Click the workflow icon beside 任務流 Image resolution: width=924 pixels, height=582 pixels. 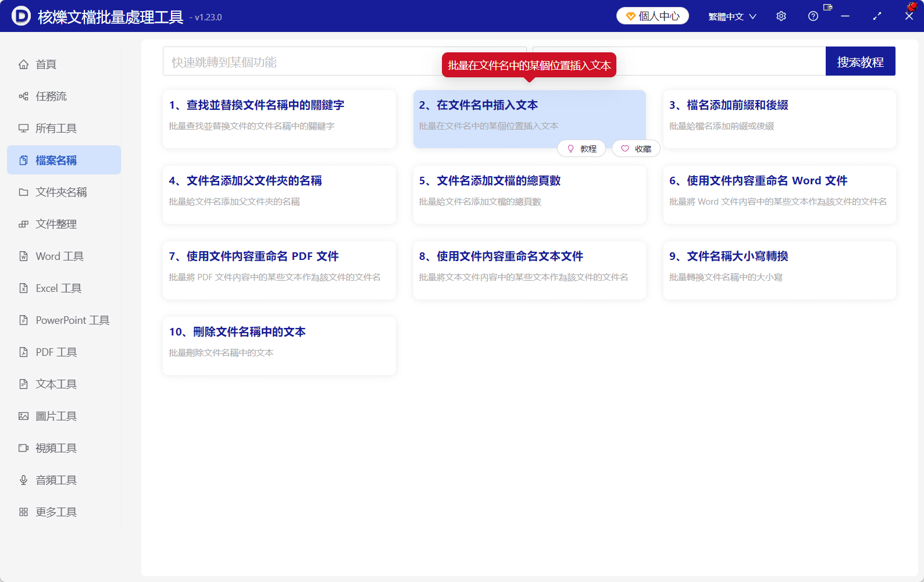click(23, 97)
